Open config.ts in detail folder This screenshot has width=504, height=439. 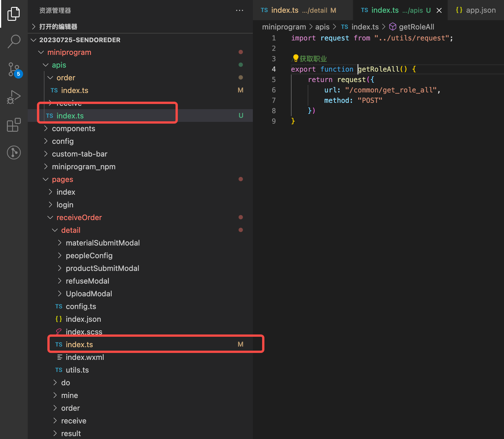140,306
